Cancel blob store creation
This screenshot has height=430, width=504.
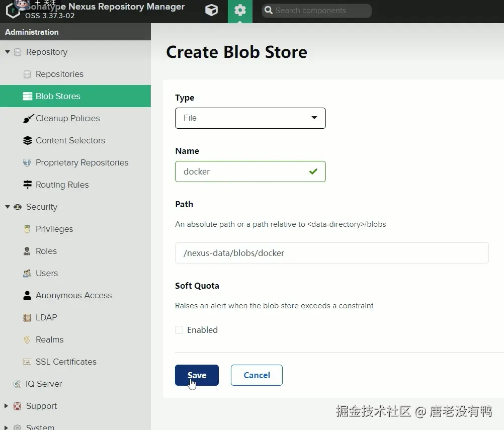pyautogui.click(x=257, y=375)
